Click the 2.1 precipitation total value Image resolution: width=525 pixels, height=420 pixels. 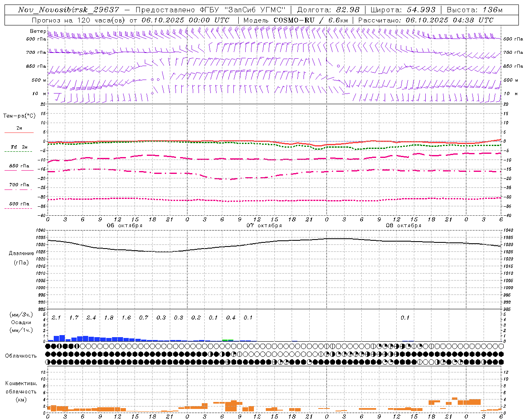[x=56, y=317]
